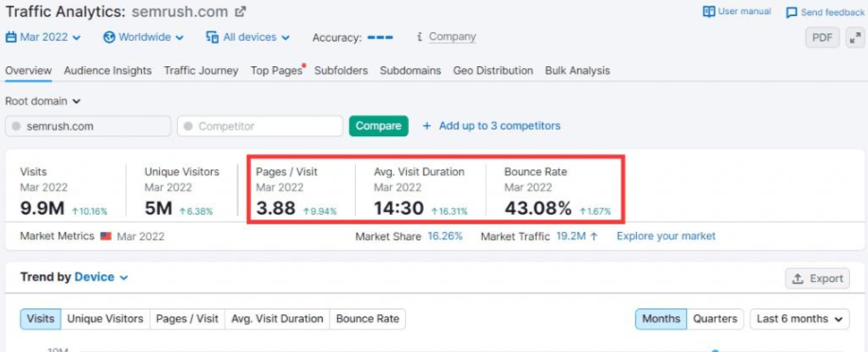Follow the Explore your market link
This screenshot has height=352, width=868.
(x=666, y=237)
